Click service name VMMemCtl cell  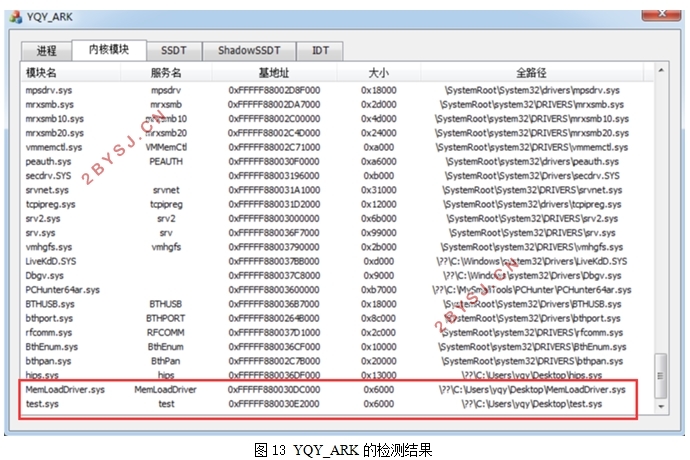(x=166, y=147)
